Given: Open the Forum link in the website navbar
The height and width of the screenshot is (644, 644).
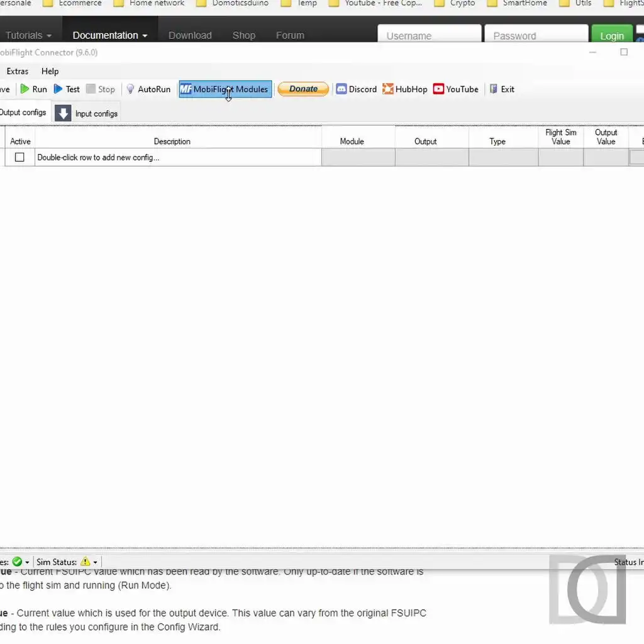Looking at the screenshot, I should [290, 35].
